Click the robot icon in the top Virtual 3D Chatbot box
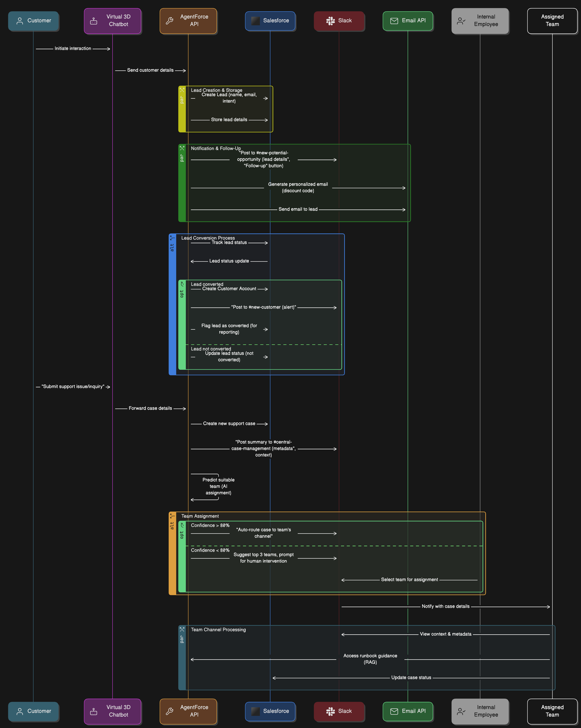Viewport: 581px width, 728px height. point(93,21)
